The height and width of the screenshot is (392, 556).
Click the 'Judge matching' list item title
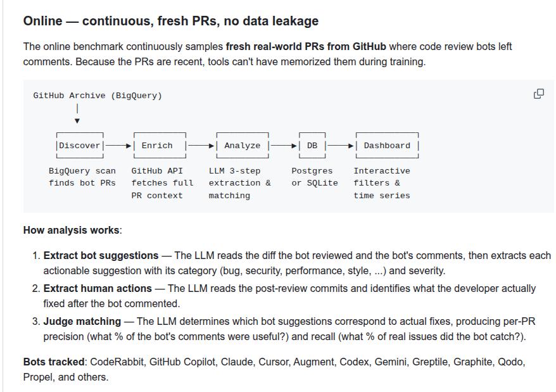(82, 321)
